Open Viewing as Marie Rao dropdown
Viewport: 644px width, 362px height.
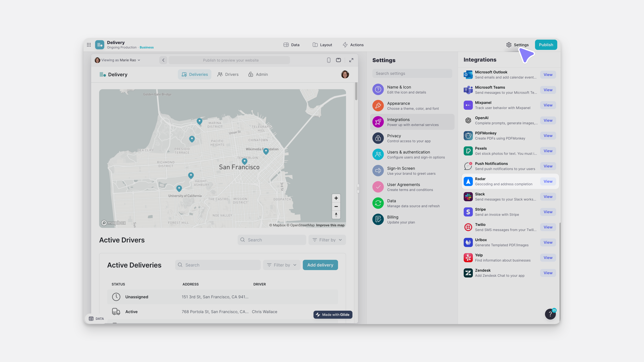[118, 60]
